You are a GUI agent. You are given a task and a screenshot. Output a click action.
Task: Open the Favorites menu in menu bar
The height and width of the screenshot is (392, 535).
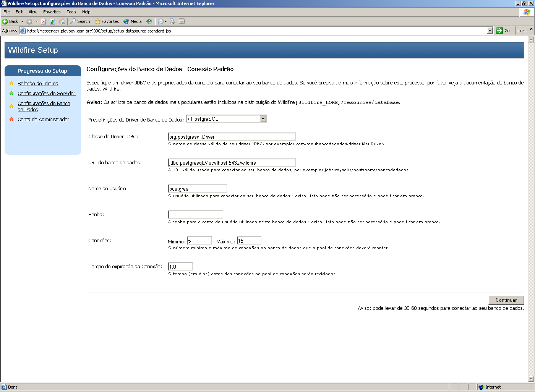tap(52, 12)
